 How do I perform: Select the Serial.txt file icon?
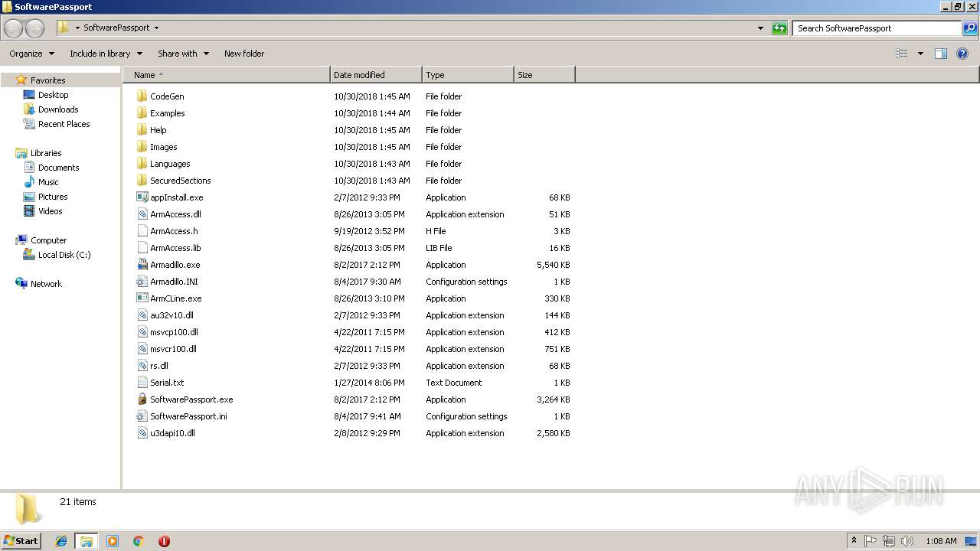point(142,383)
